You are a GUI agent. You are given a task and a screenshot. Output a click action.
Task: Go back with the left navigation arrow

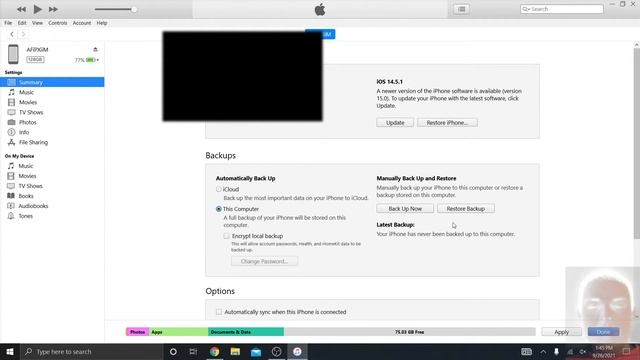point(12,34)
